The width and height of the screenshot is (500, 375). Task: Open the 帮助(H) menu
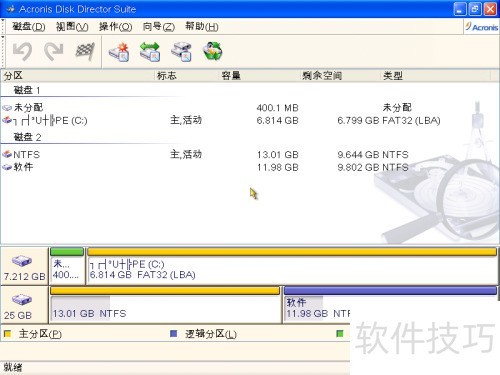tap(202, 27)
